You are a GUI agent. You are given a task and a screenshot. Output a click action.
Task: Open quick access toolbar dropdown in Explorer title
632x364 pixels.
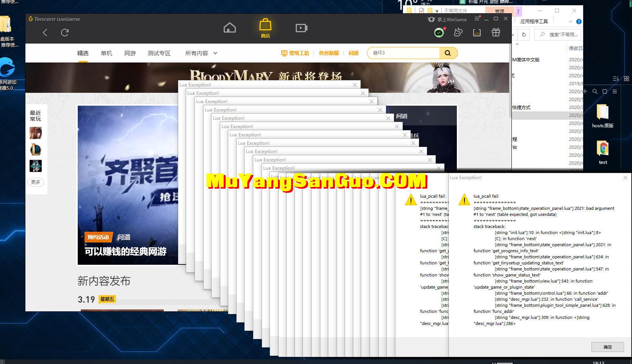click(x=437, y=11)
